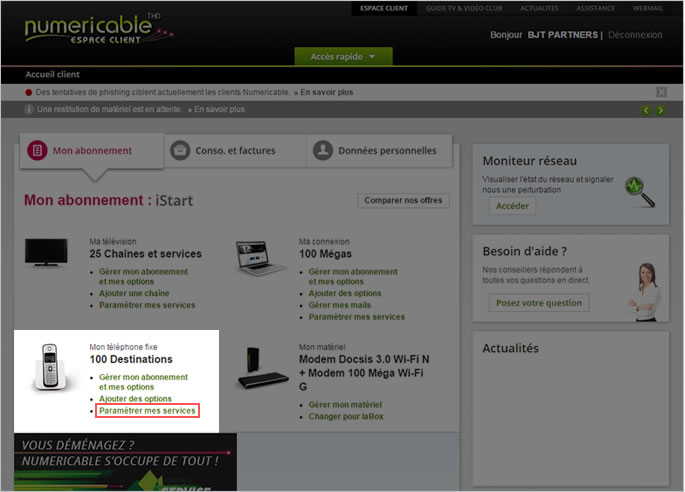Open Paramétrer mes services under téléphone fixe

coord(147,411)
